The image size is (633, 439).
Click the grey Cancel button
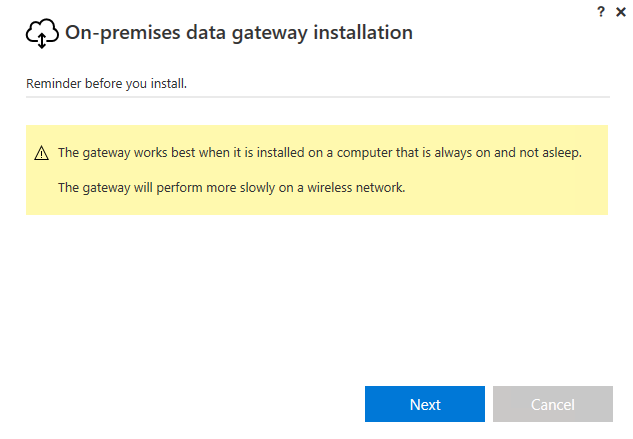(x=552, y=404)
